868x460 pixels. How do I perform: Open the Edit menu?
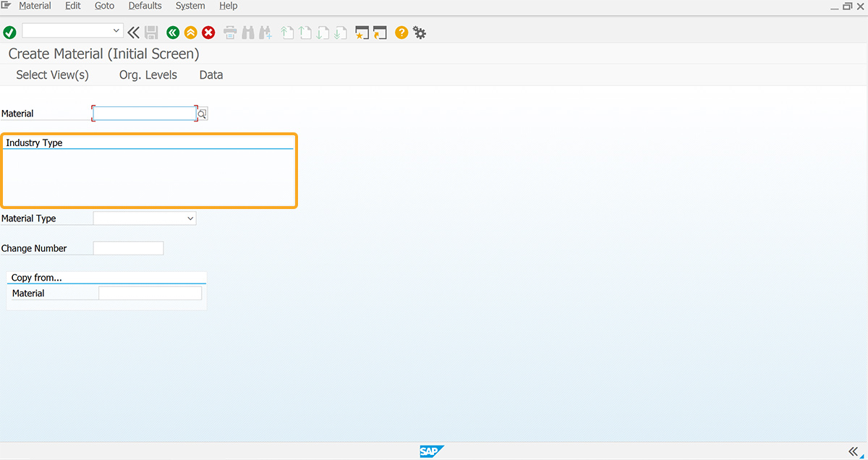coord(73,6)
